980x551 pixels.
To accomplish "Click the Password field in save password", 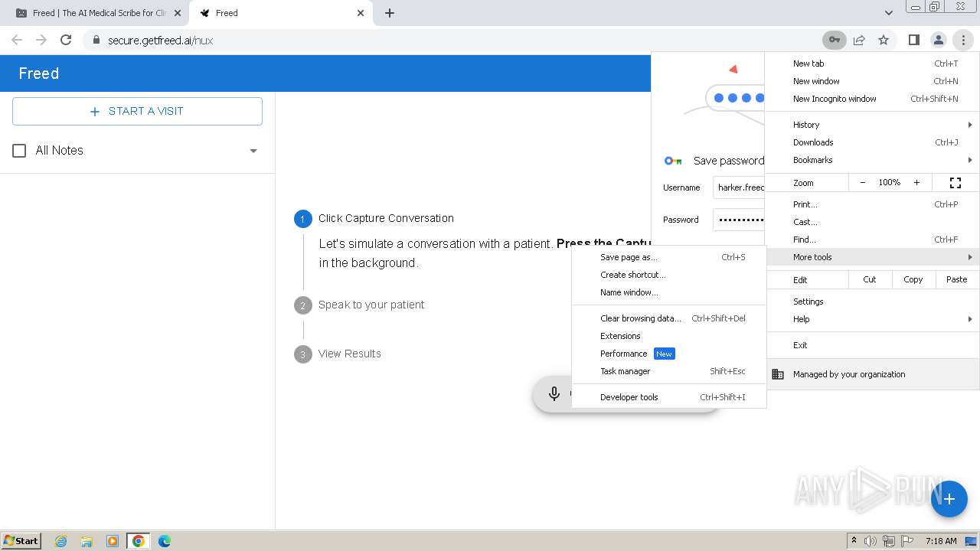I will click(x=739, y=220).
